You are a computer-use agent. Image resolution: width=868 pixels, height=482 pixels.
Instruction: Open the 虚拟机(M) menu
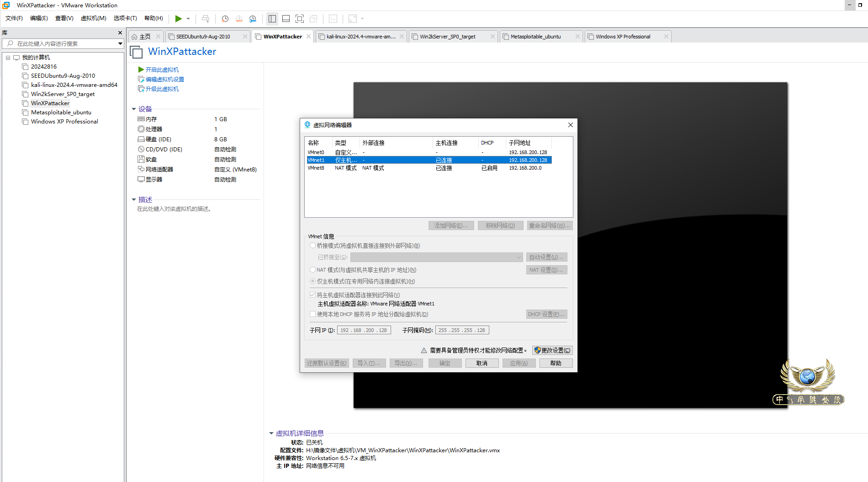(x=94, y=18)
